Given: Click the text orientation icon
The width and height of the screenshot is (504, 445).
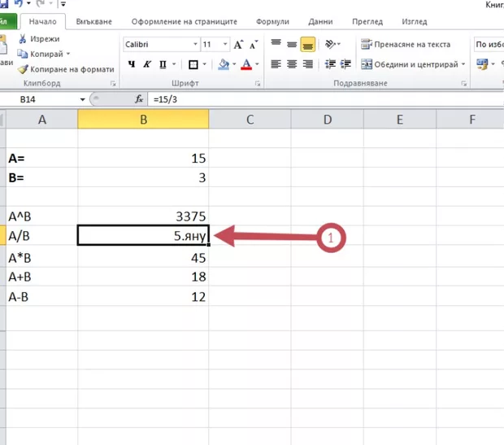Looking at the screenshot, I should [331, 44].
